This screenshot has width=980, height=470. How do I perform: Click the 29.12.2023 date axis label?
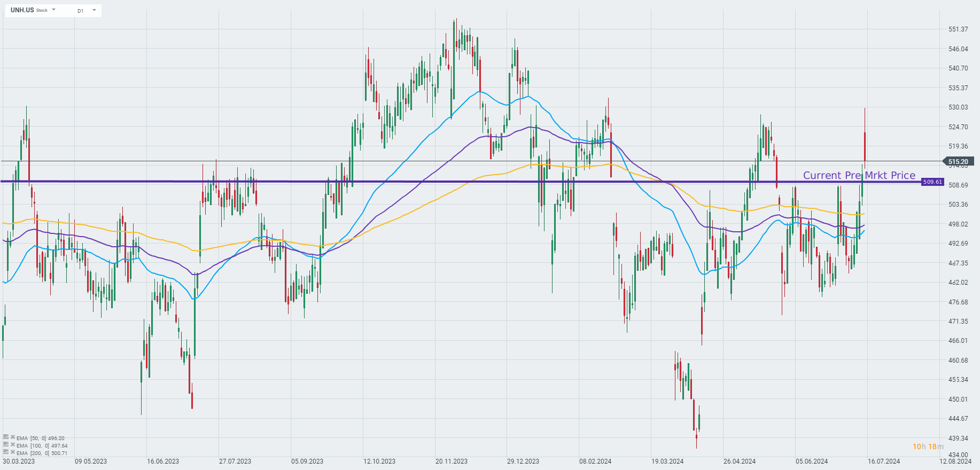pos(523,461)
